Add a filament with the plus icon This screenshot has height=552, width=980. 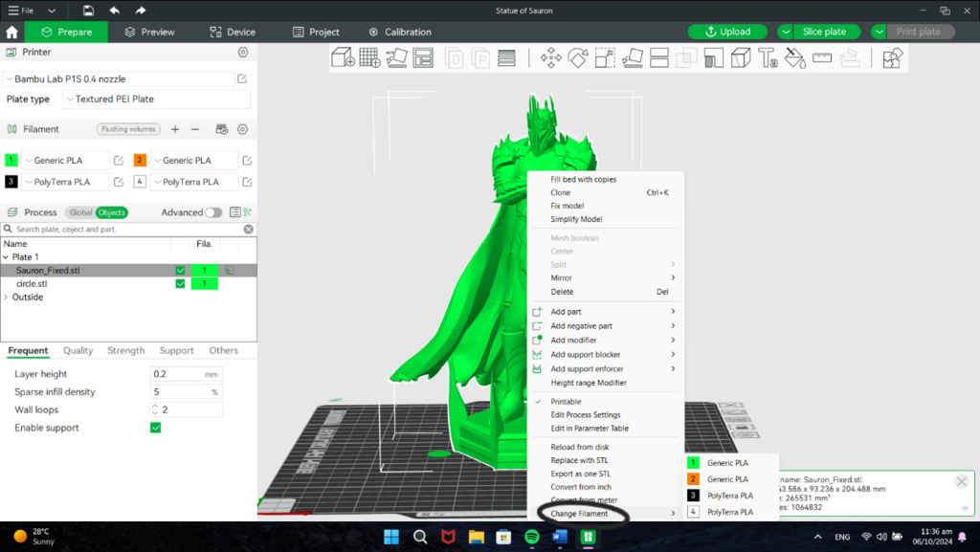point(175,129)
